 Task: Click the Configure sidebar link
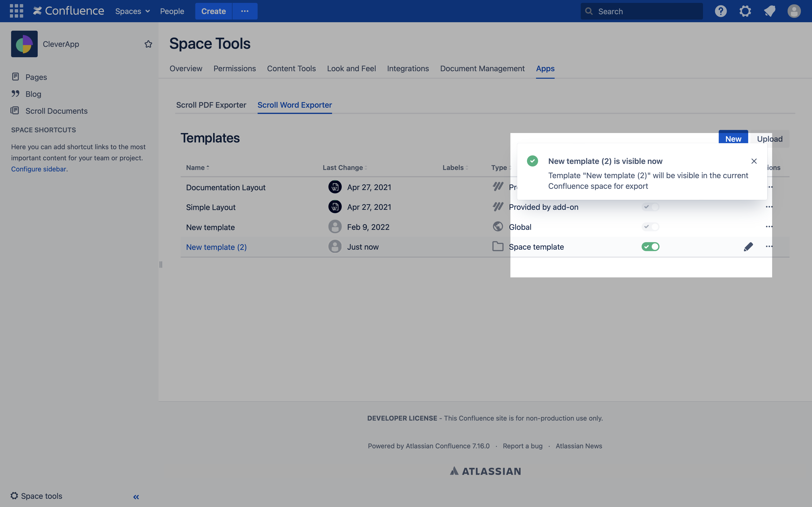point(39,169)
